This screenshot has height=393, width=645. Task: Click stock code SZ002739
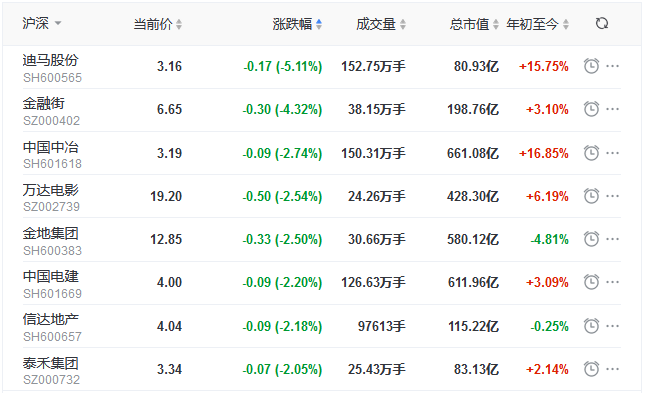(x=51, y=207)
